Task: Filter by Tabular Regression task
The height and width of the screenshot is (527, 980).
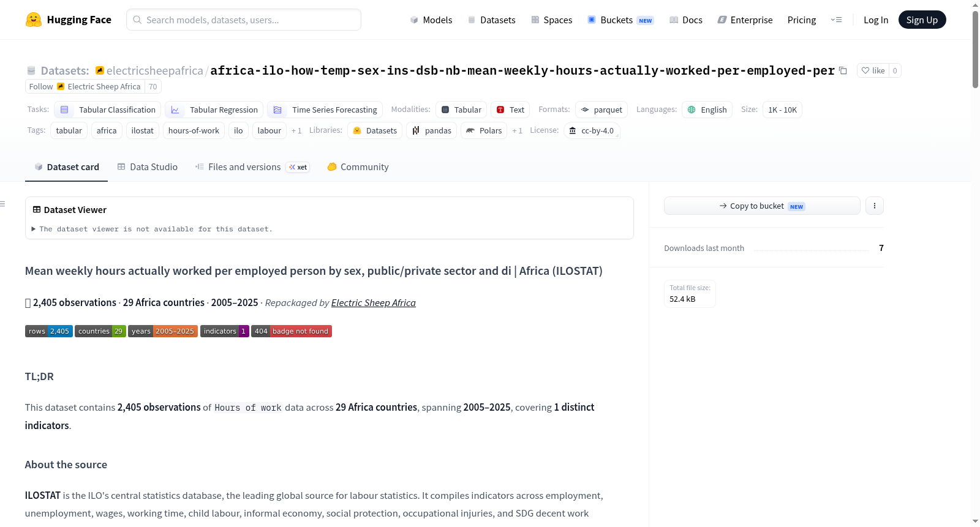Action: point(214,110)
